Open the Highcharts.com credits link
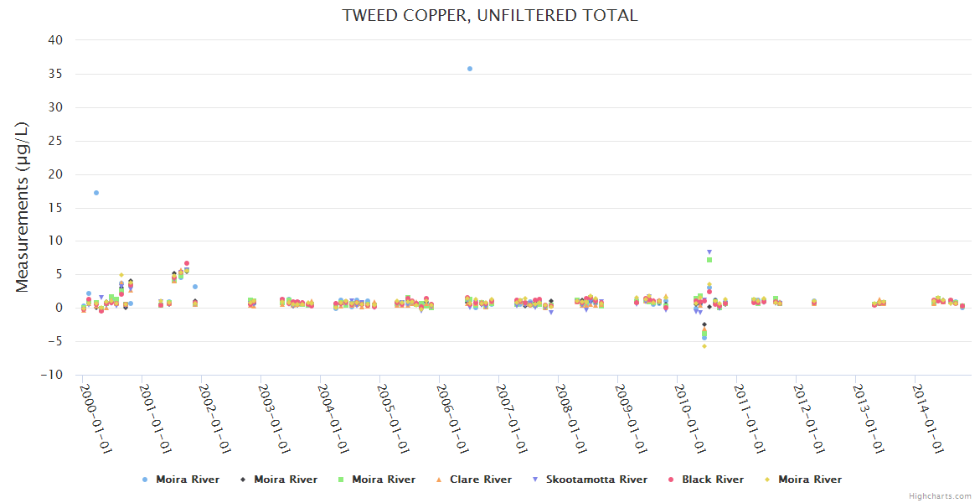Viewport: 980px width, 503px height. coord(940,496)
